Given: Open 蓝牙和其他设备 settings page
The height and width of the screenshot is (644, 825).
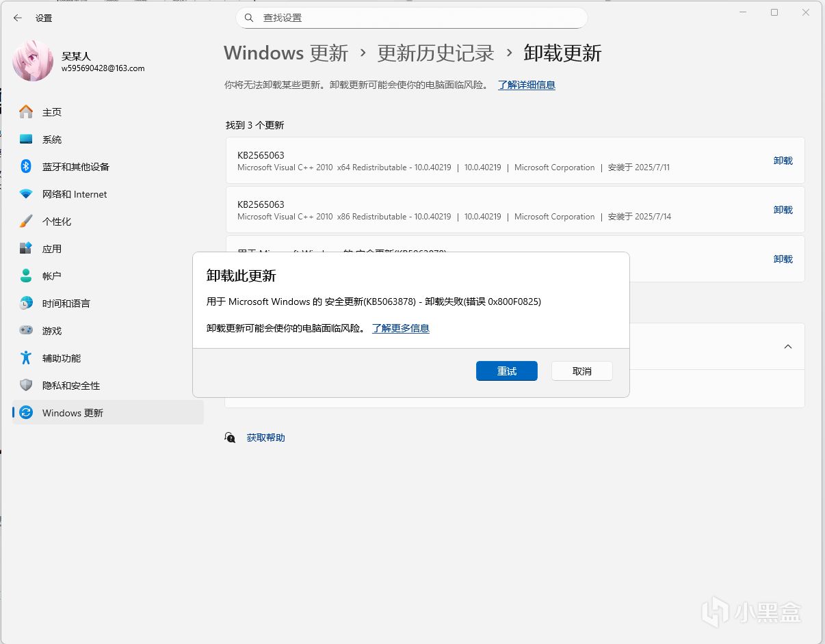Looking at the screenshot, I should tap(108, 166).
